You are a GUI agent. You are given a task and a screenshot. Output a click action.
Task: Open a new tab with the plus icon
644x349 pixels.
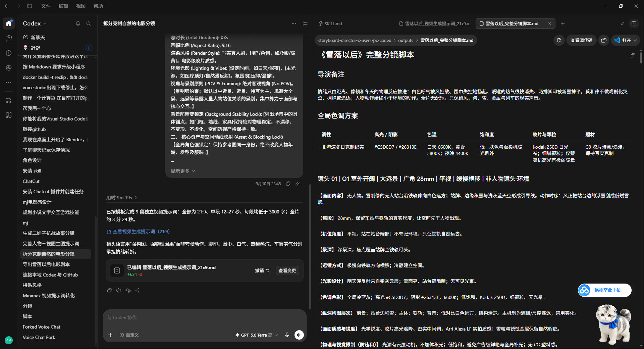(x=563, y=23)
